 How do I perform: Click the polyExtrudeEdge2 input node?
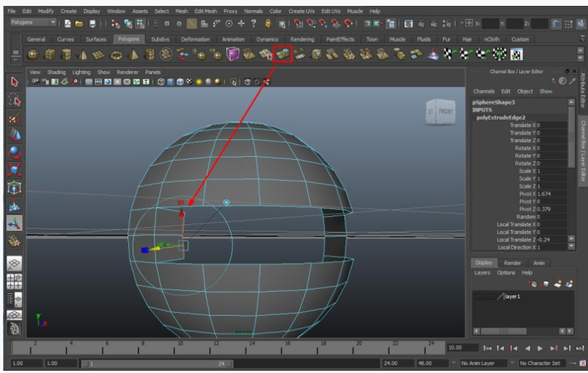click(501, 117)
